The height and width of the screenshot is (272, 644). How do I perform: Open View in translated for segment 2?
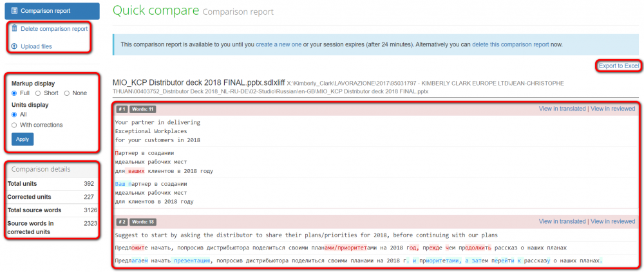click(562, 221)
